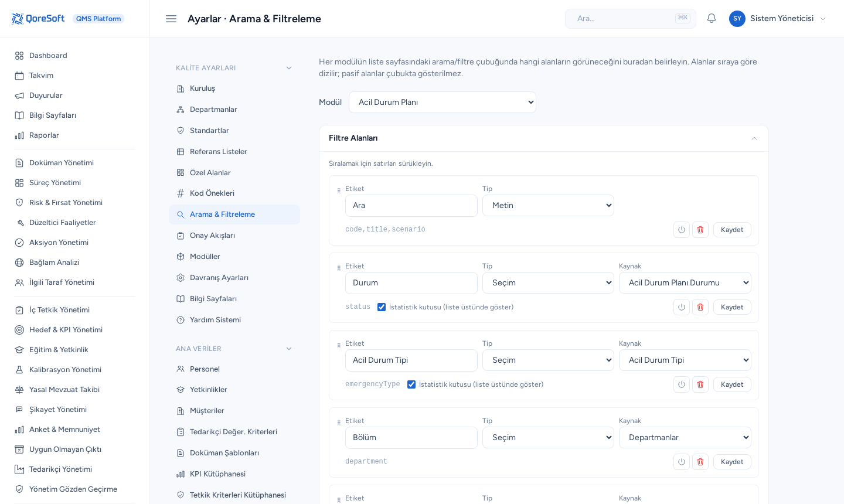Click the Kod Önekleri hash icon
Screen dimensions: 844x504
click(181, 193)
